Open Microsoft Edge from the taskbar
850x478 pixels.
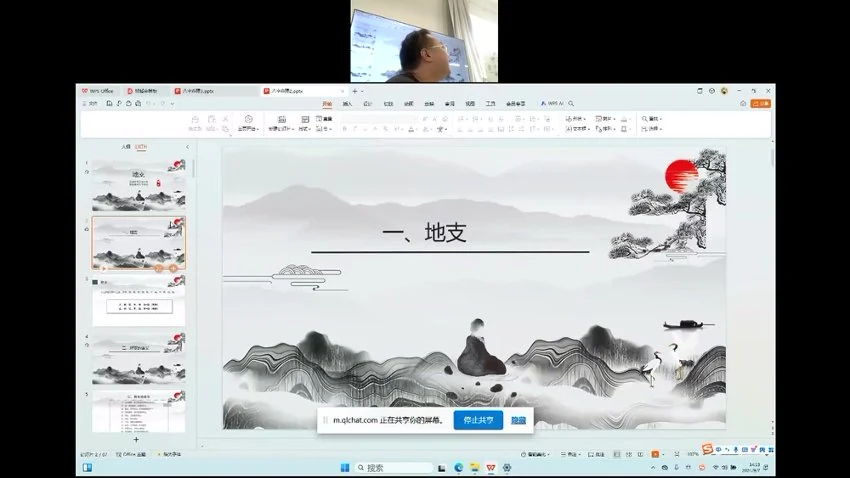click(x=459, y=468)
